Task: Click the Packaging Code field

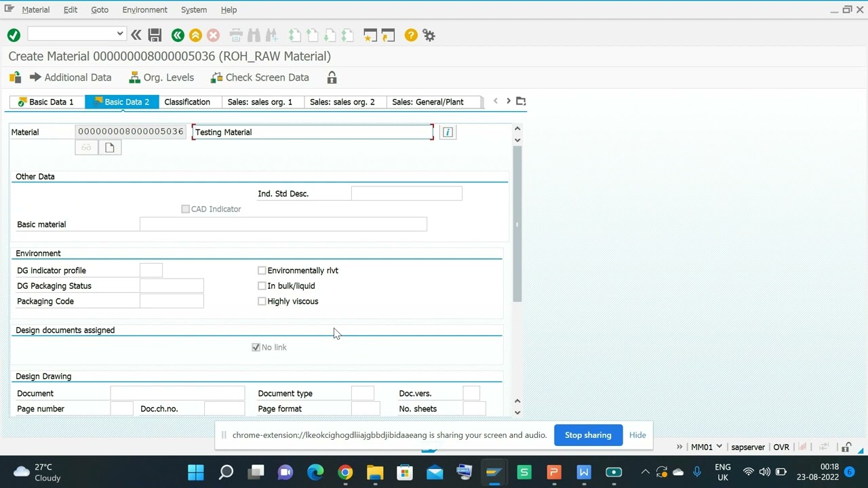Action: point(172,302)
